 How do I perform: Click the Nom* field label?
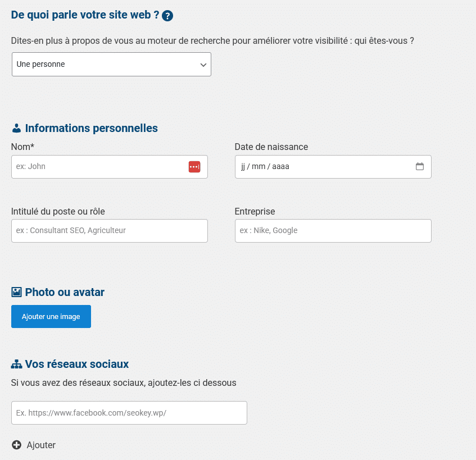click(x=23, y=147)
